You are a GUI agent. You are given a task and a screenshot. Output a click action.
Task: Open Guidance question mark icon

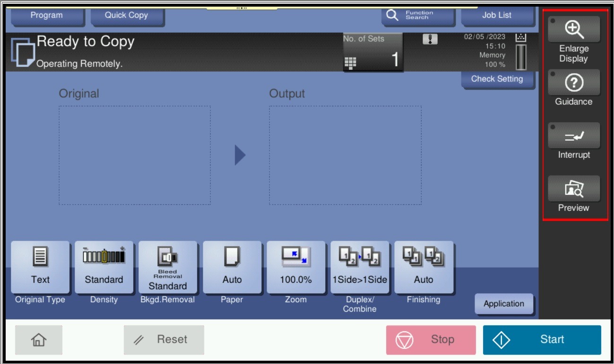(x=574, y=83)
